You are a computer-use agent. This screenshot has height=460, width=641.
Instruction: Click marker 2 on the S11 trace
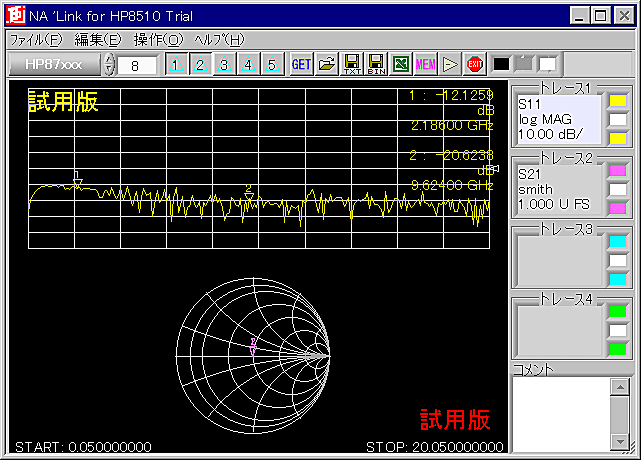[x=249, y=193]
